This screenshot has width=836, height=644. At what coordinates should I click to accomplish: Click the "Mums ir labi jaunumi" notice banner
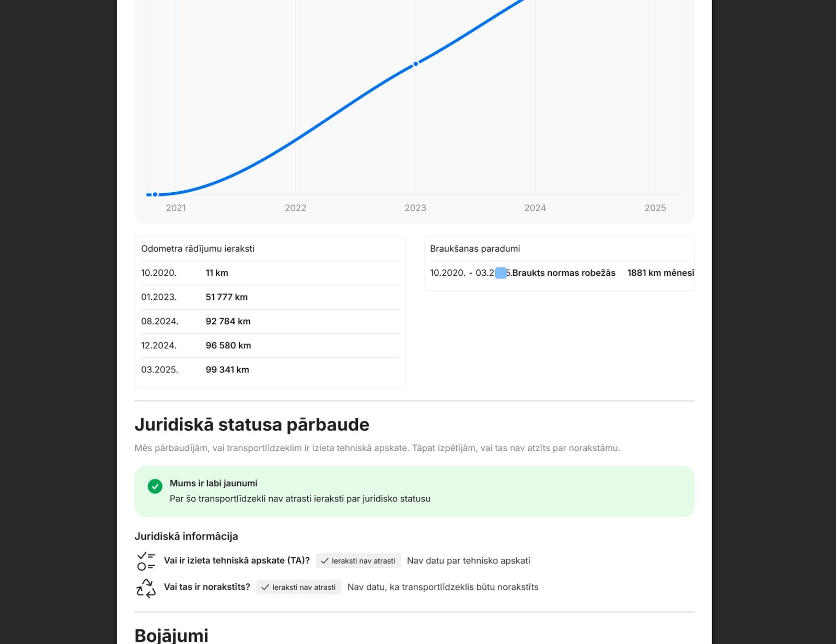[414, 491]
